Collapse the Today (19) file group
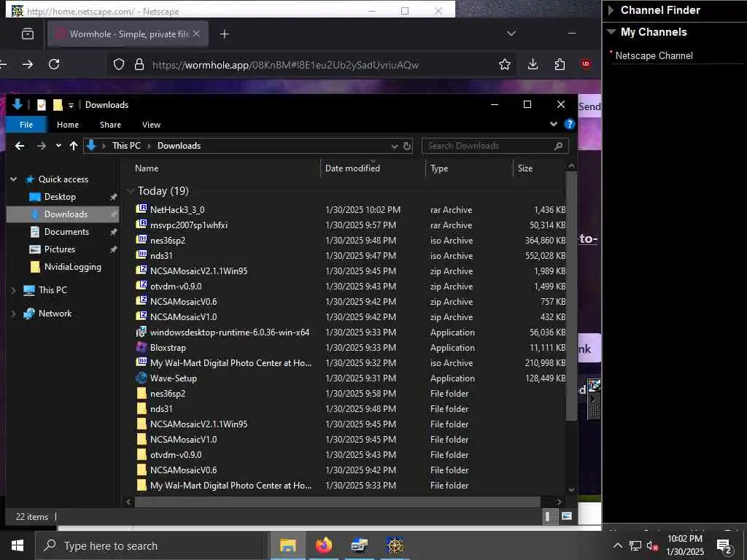The image size is (747, 560). pos(131,191)
